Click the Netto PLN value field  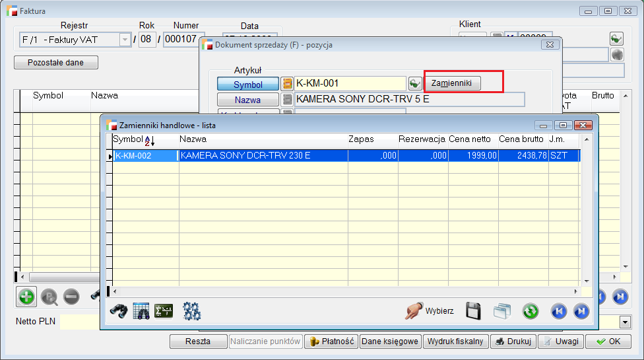tap(80, 322)
